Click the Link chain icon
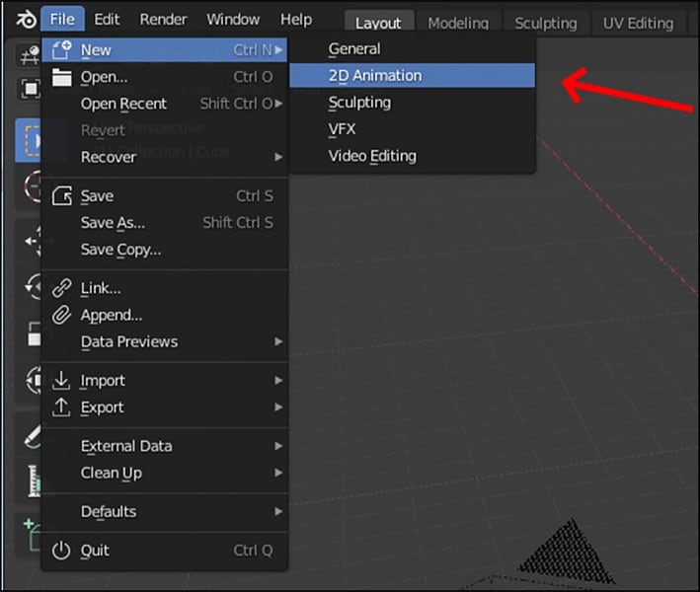Image resolution: width=700 pixels, height=592 pixels. click(61, 288)
